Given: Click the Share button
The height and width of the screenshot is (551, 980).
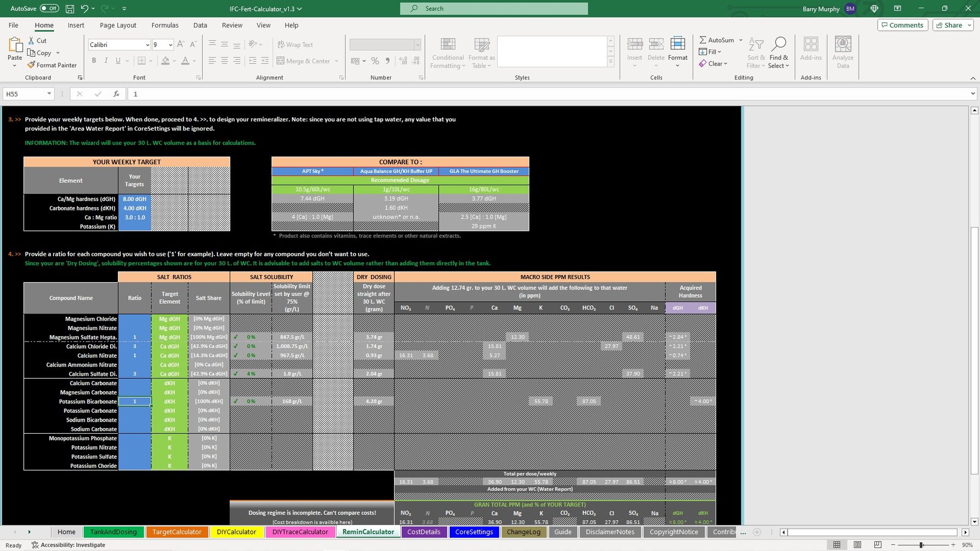Looking at the screenshot, I should (953, 25).
